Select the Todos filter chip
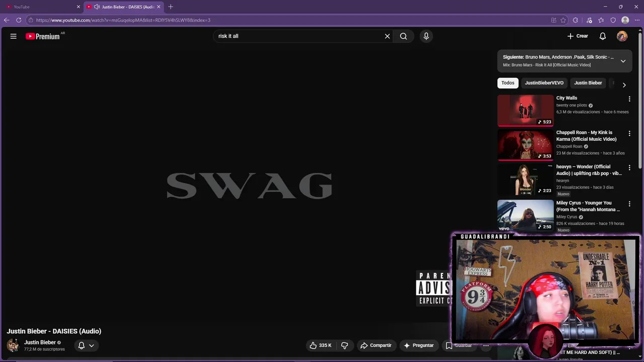Screen dimensions: 644x362 508,83
